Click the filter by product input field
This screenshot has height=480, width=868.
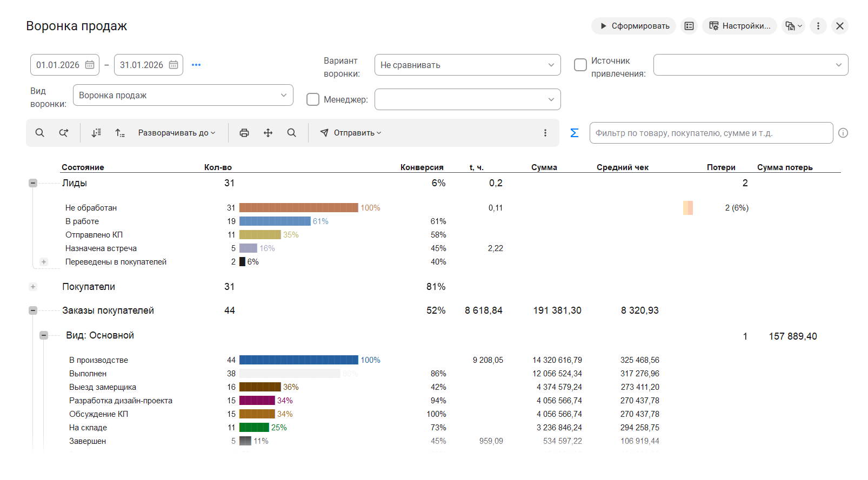[x=711, y=133]
